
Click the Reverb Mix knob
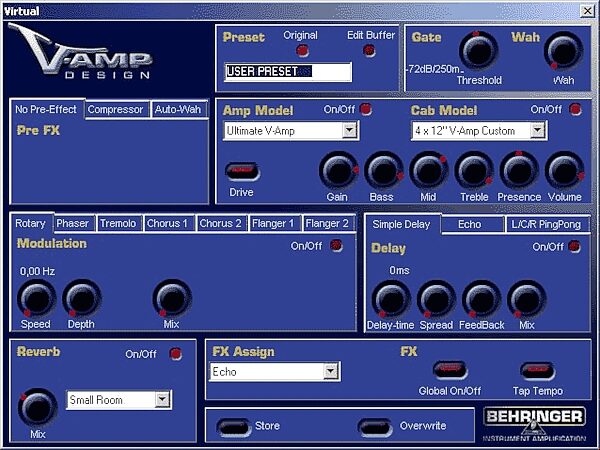(38, 408)
